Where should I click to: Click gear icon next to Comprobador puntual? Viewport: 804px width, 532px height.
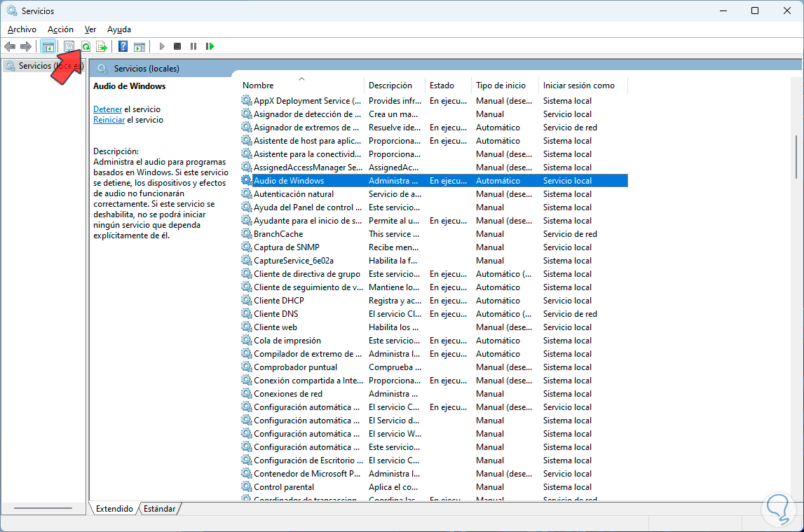click(247, 367)
